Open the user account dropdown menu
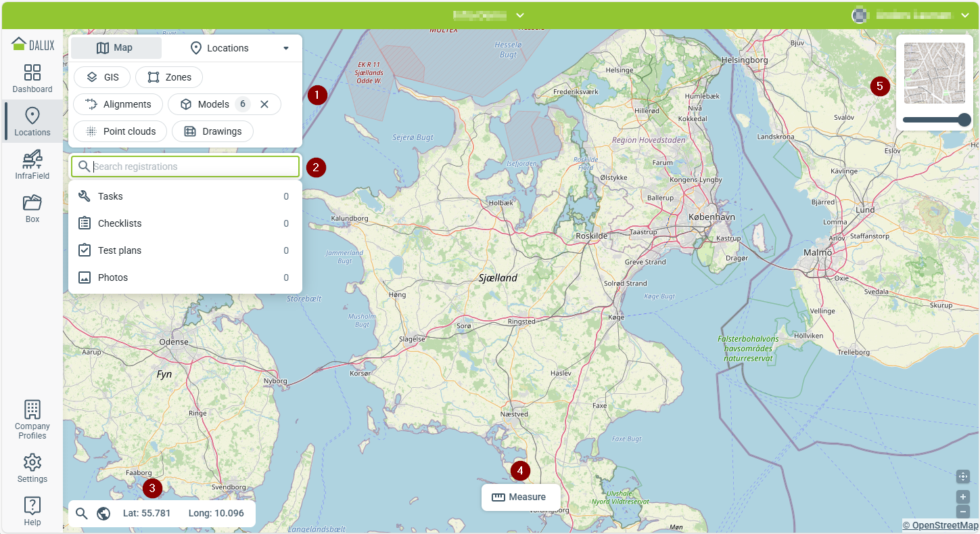980x534 pixels. pyautogui.click(x=964, y=15)
